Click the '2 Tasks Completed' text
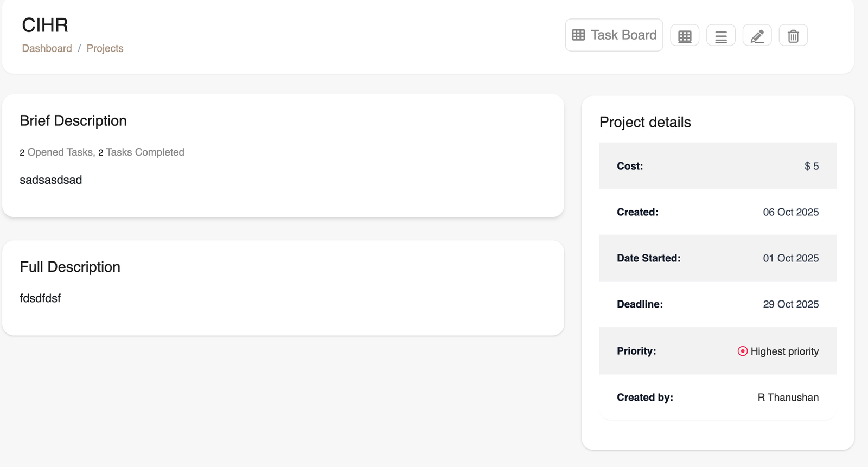This screenshot has width=868, height=467. tap(141, 152)
